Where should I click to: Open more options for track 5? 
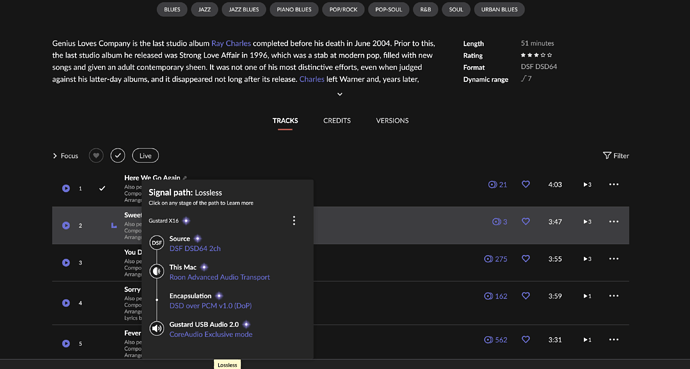614,340
